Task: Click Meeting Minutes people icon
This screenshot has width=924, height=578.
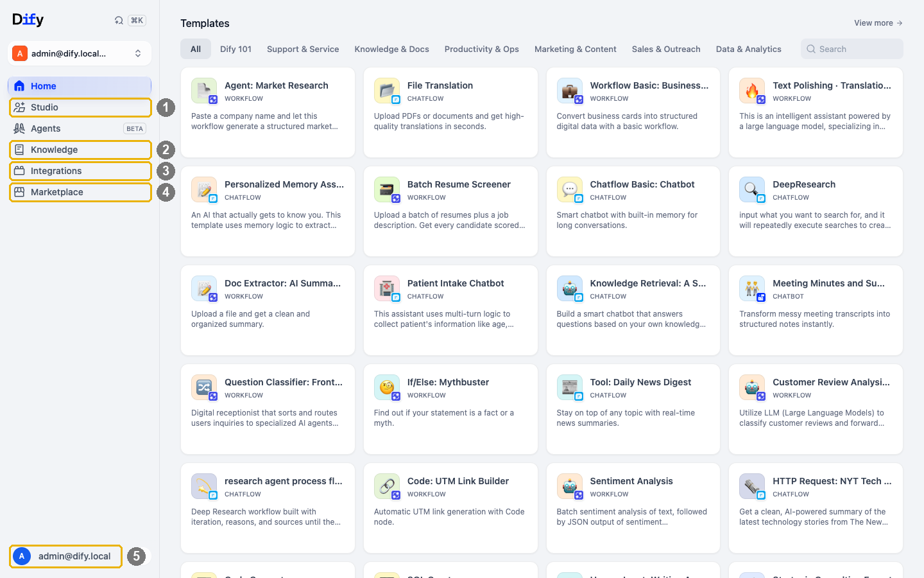Action: pos(752,288)
